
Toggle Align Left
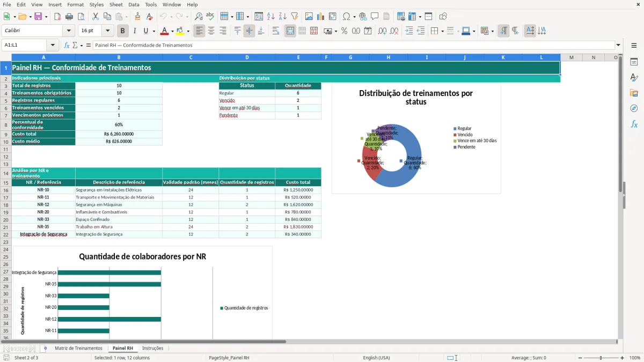[199, 31]
